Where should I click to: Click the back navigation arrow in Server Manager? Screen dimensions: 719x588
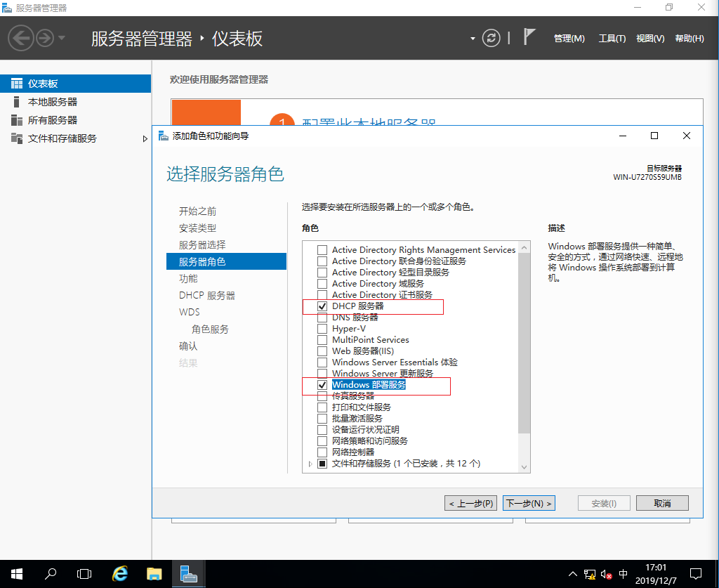pyautogui.click(x=21, y=38)
